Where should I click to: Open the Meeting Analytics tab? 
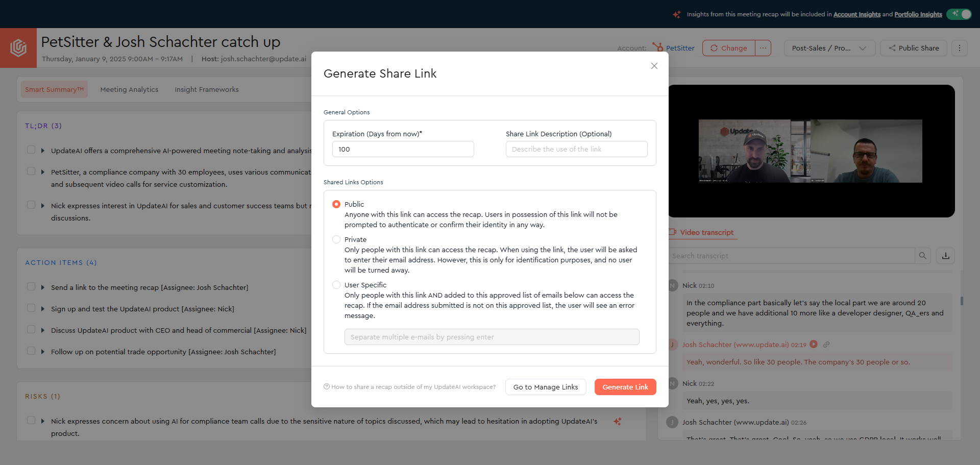coord(129,89)
